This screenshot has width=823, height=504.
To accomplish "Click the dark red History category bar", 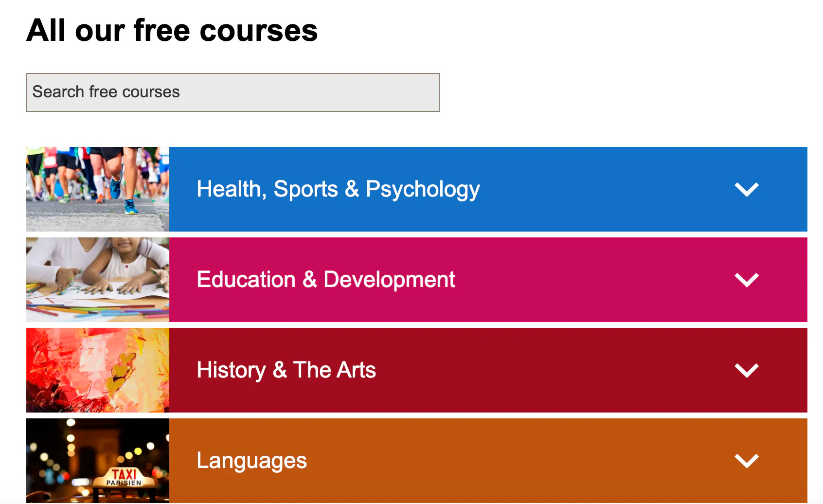I will pyautogui.click(x=488, y=370).
